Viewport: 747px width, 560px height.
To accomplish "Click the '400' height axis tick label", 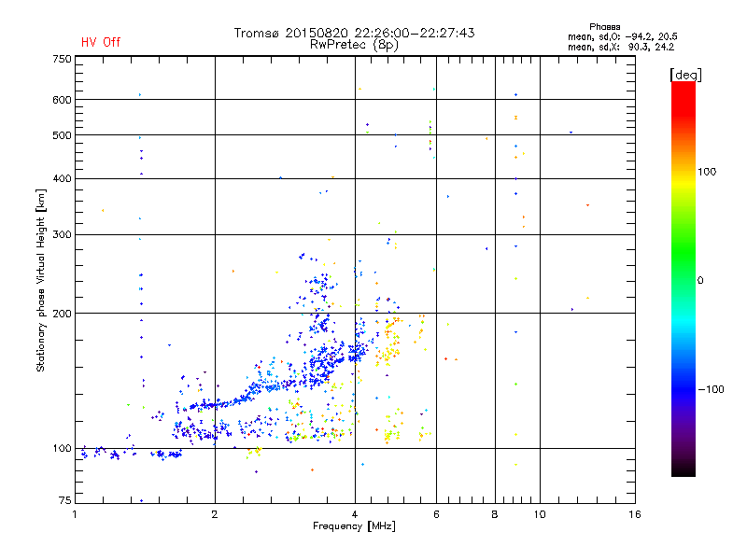I will click(62, 178).
